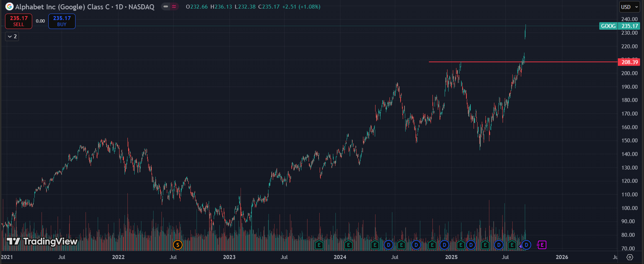Screen dimensions: 644x264
Task: Select the red horizontal line at 208.39
Action: pos(523,62)
